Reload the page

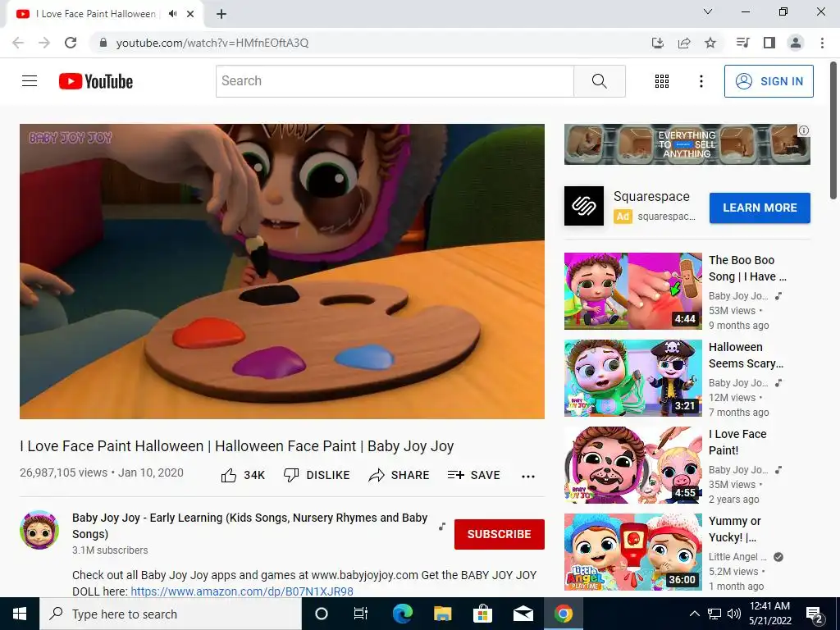click(x=71, y=43)
